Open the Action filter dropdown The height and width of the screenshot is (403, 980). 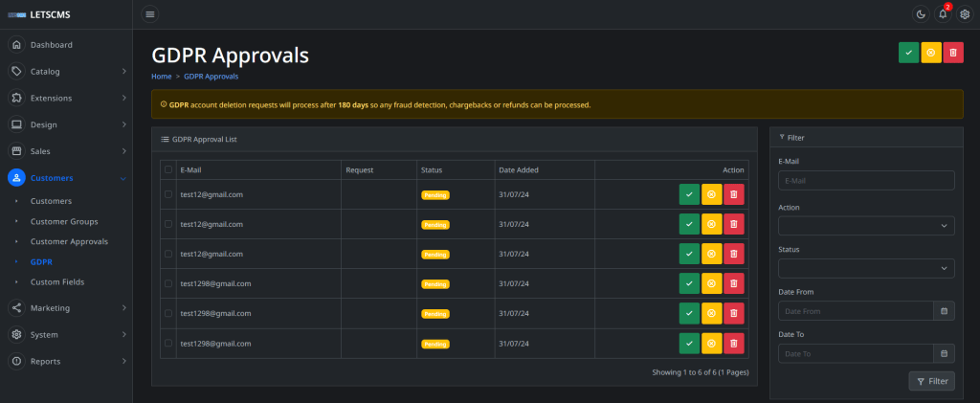tap(867, 226)
